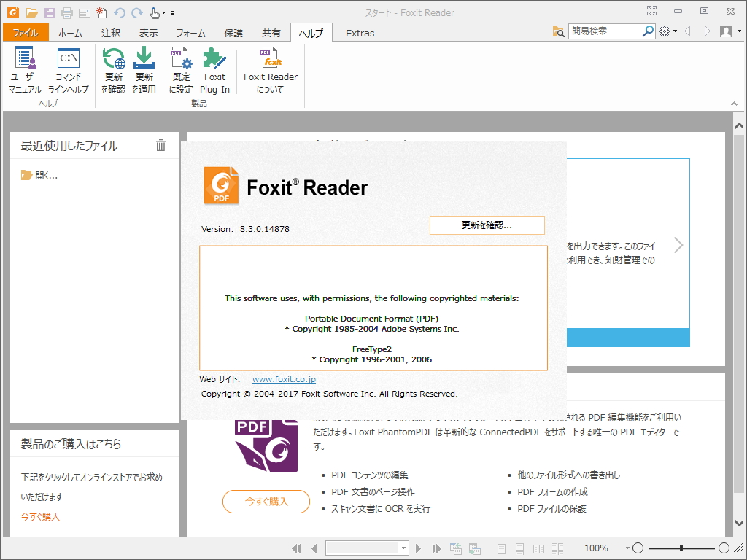Select 更新を確認 to check for updates
The image size is (747, 560).
click(x=113, y=69)
